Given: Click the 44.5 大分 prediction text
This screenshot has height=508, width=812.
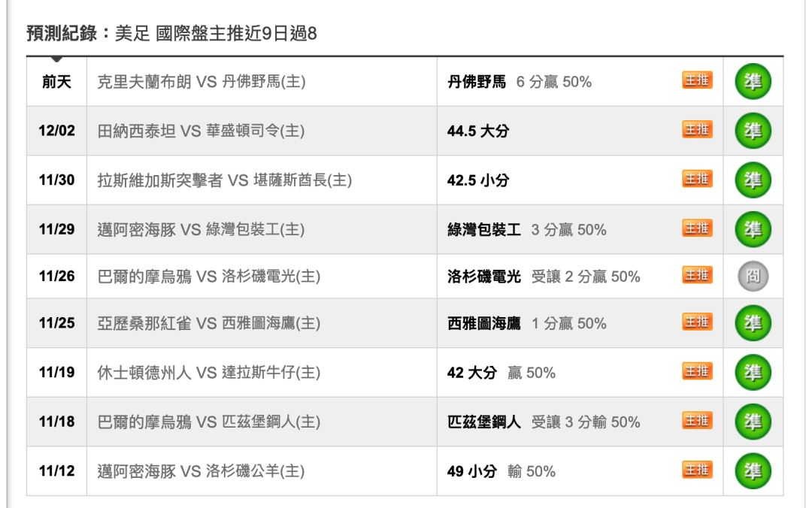Looking at the screenshot, I should (x=478, y=131).
